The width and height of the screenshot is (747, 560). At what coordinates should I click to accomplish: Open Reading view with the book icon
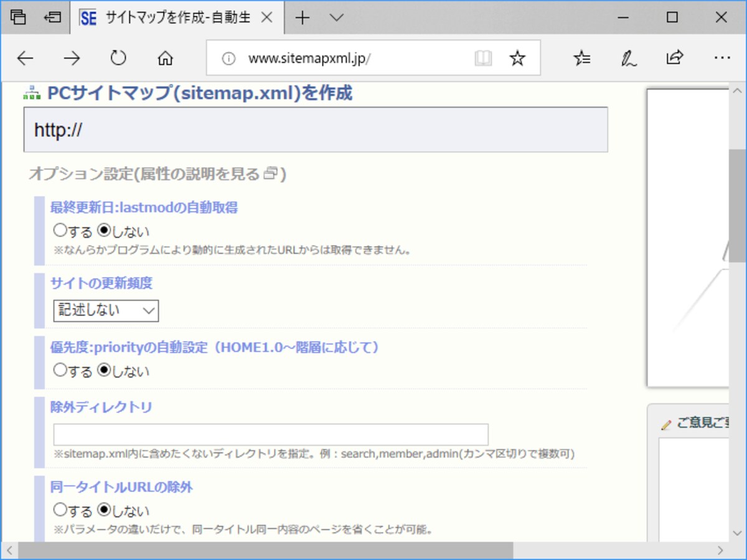coord(483,58)
